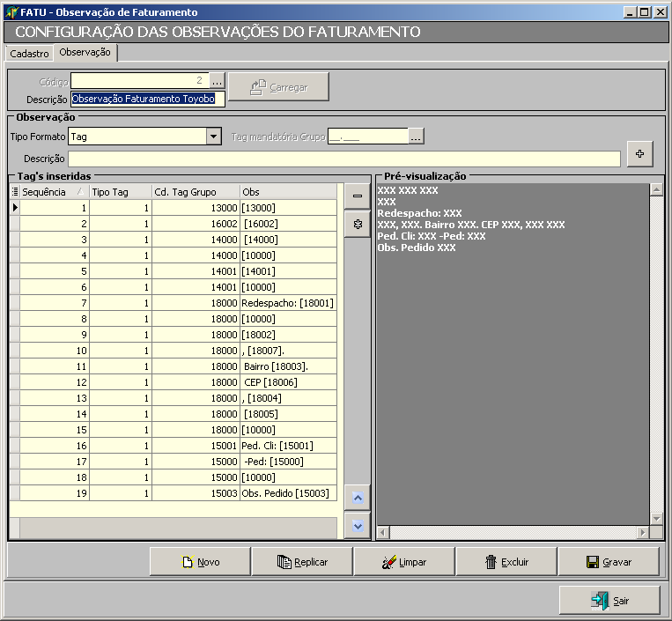The image size is (672, 621).
Task: Switch to the Cadastro tab
Action: click(29, 54)
